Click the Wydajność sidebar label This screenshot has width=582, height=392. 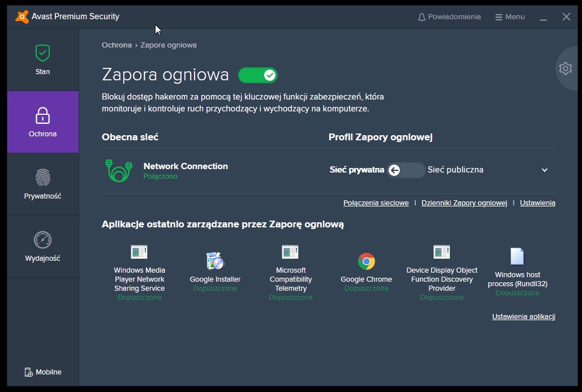[42, 259]
